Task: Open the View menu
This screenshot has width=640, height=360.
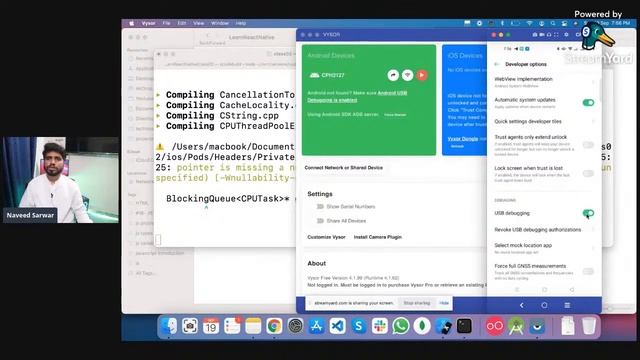Action: [x=199, y=23]
